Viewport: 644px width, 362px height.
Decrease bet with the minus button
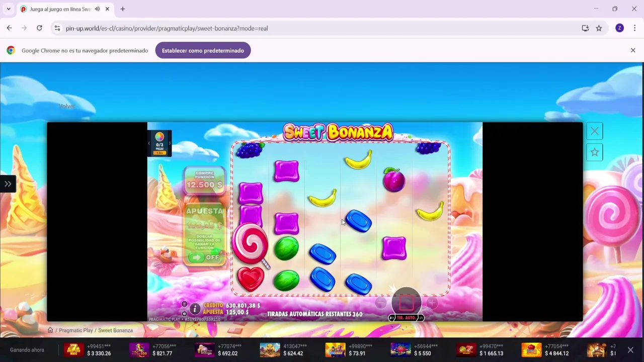tap(380, 302)
